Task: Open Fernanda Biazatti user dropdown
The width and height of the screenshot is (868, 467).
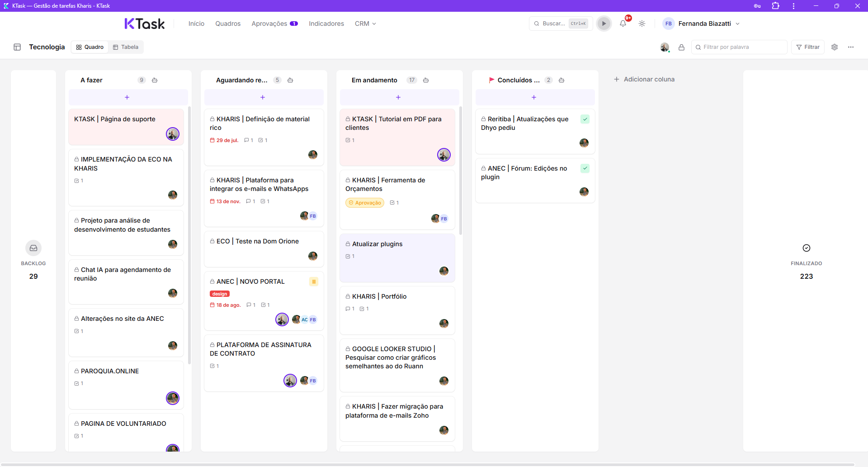Action: coord(701,24)
